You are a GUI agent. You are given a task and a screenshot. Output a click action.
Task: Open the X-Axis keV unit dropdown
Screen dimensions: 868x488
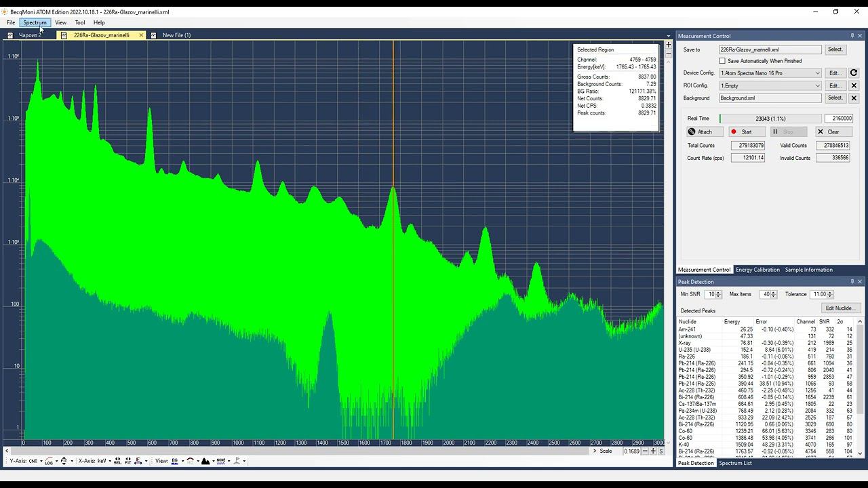[x=106, y=461]
